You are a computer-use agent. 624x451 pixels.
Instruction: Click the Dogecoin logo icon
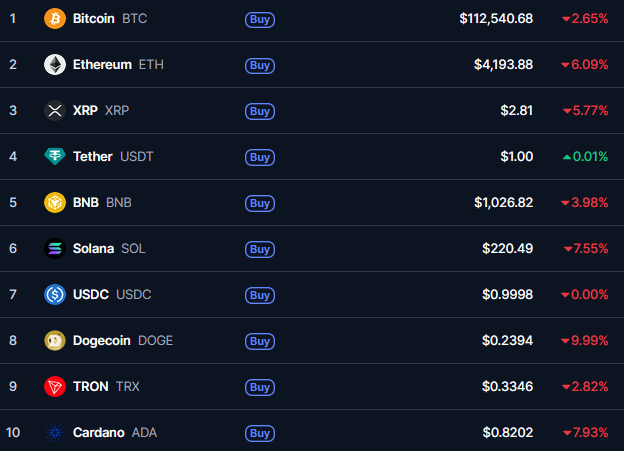pos(55,340)
